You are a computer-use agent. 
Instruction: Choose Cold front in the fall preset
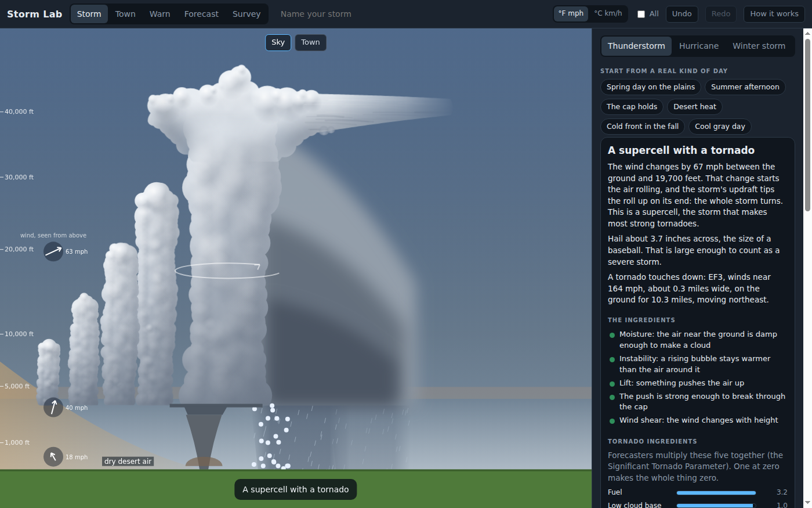click(643, 127)
